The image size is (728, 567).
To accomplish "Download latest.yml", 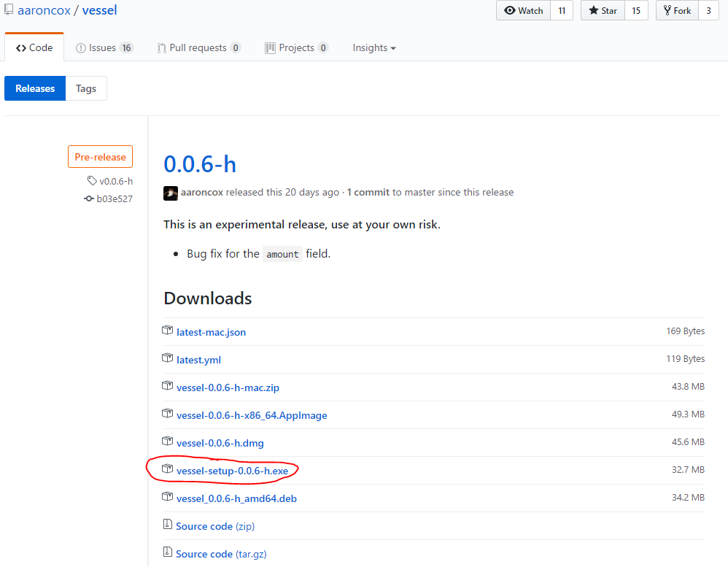I will [x=198, y=360].
